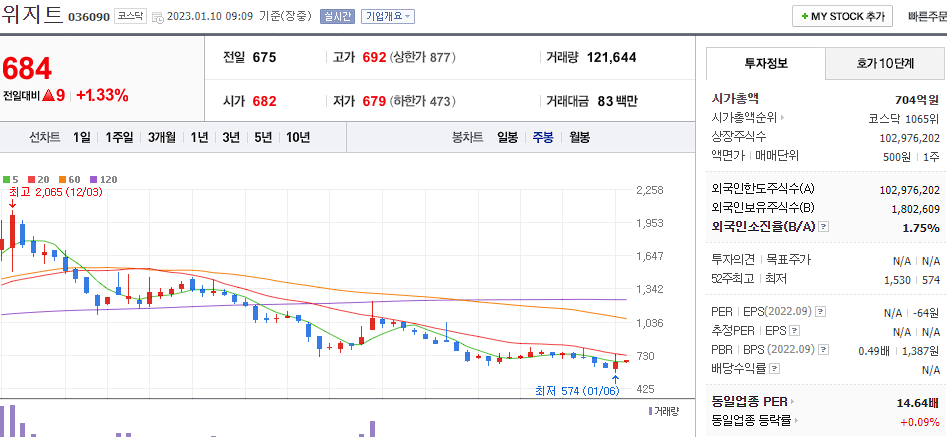
Task: Click the +1.33% change rate
Action: 102,95
